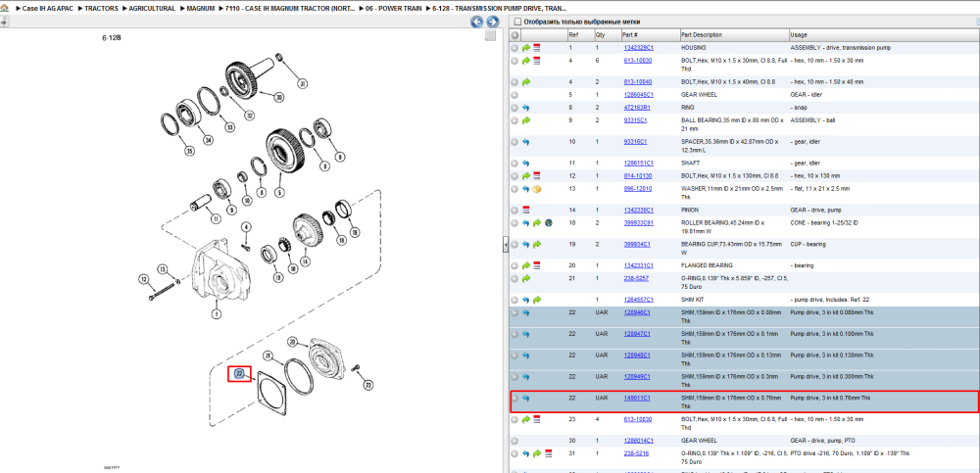The image size is (980, 473).
Task: Open part number link 93315C1
Action: click(635, 120)
